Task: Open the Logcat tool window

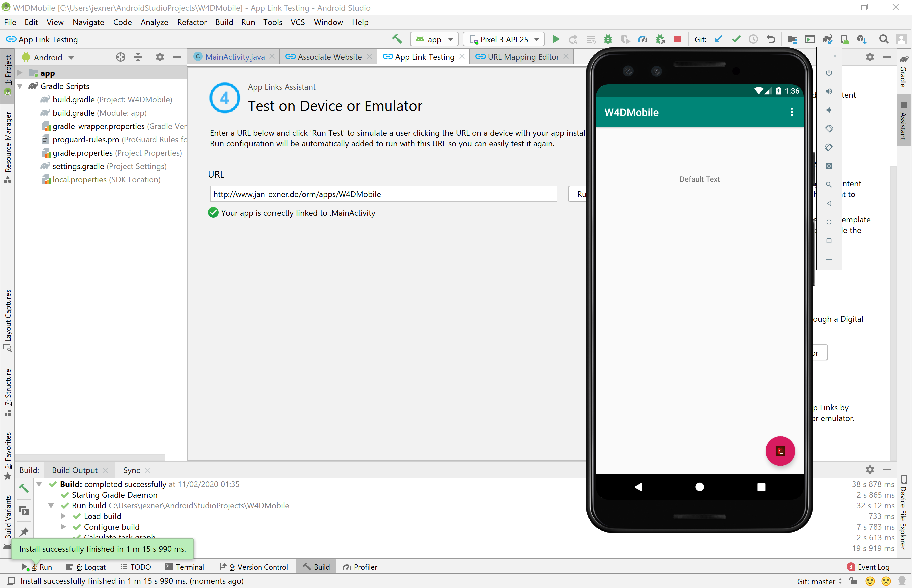Action: pyautogui.click(x=90, y=567)
